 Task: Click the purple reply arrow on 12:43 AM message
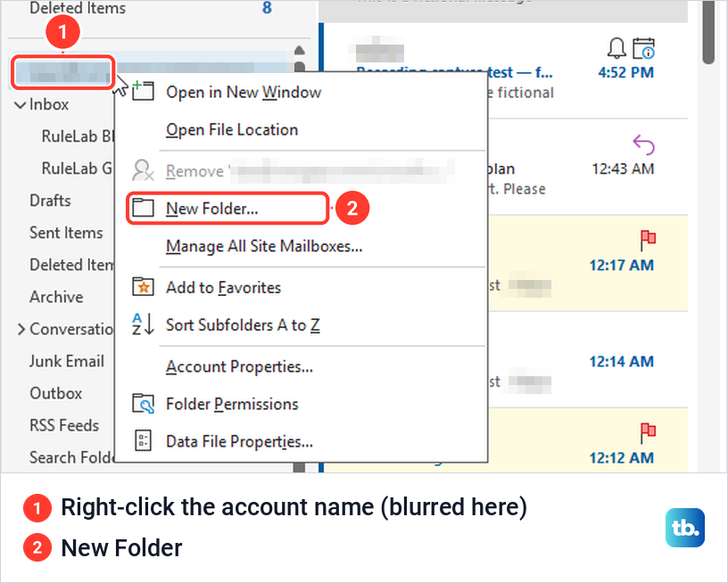[643, 144]
